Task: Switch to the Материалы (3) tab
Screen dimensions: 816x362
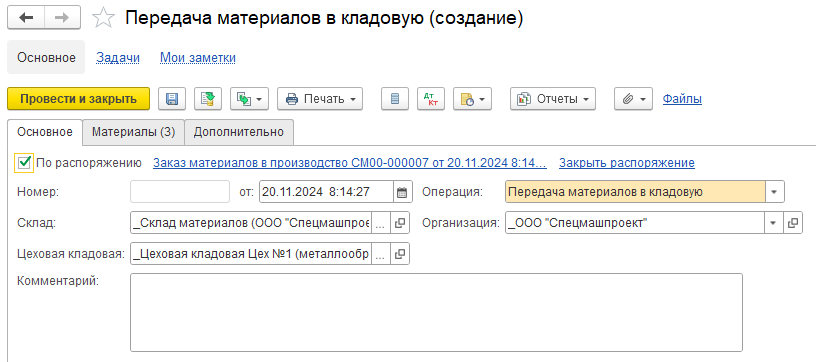Action: (133, 132)
